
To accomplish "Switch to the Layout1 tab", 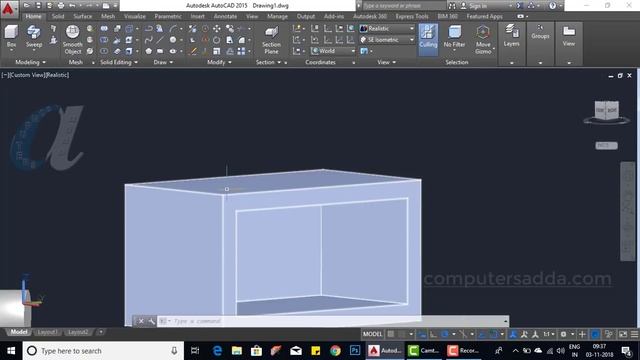I will click(47, 332).
